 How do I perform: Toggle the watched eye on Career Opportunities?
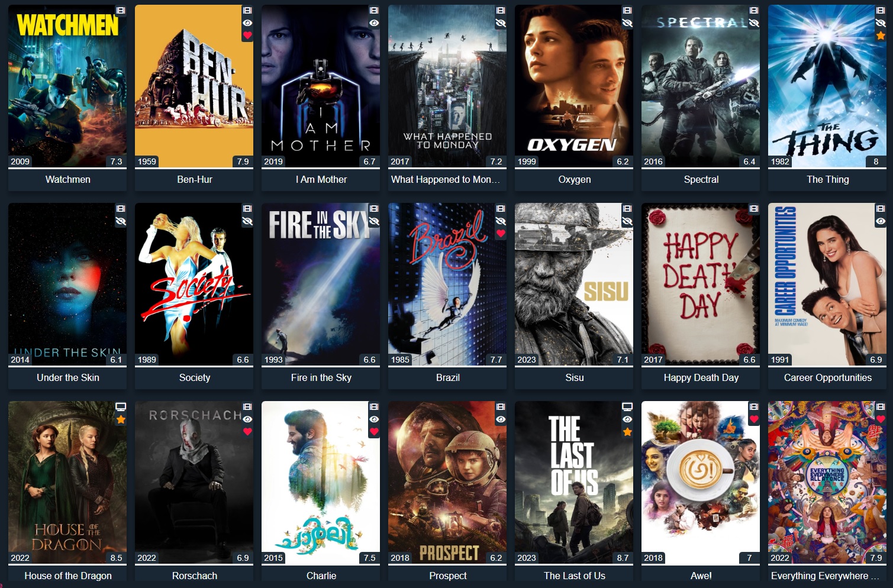pos(881,221)
